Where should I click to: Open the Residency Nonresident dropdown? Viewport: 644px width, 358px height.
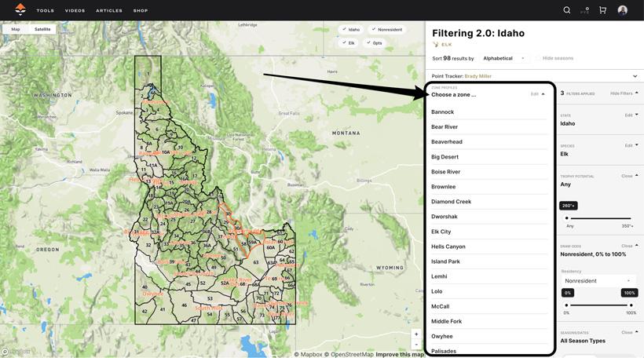click(598, 281)
